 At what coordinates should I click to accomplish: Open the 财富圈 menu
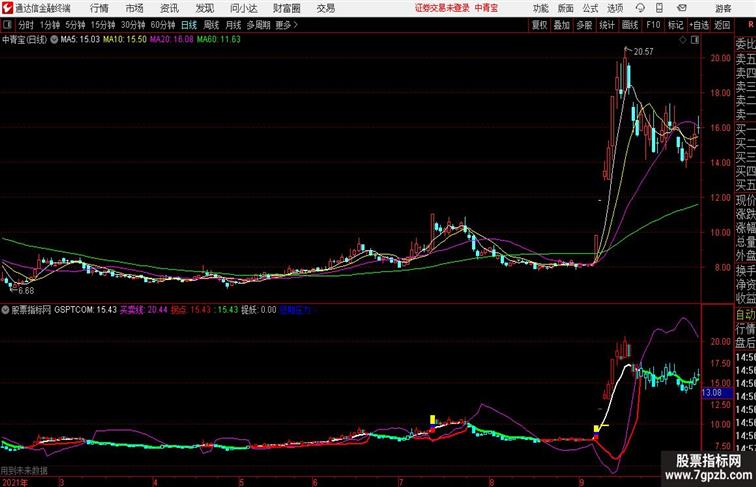[286, 8]
